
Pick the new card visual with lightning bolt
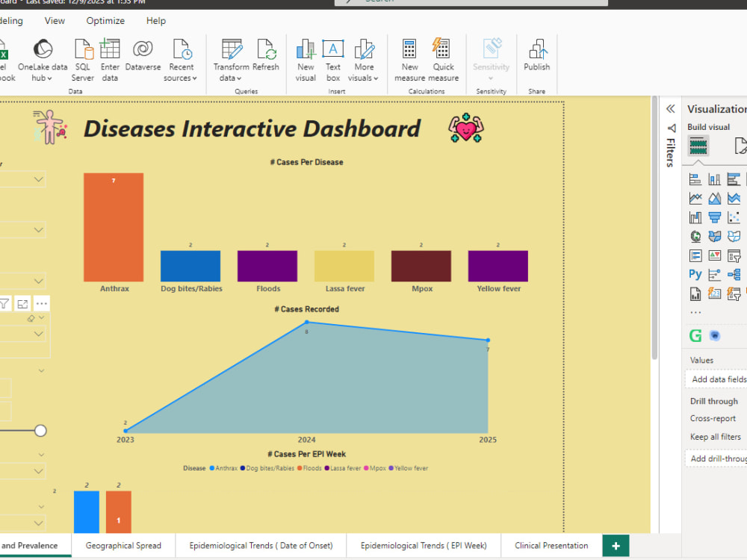coord(715,293)
